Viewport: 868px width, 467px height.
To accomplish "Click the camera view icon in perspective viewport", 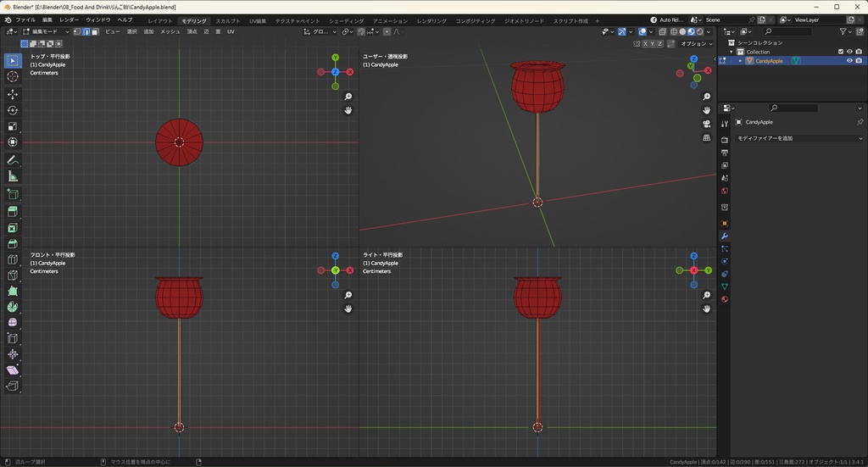I will click(707, 124).
